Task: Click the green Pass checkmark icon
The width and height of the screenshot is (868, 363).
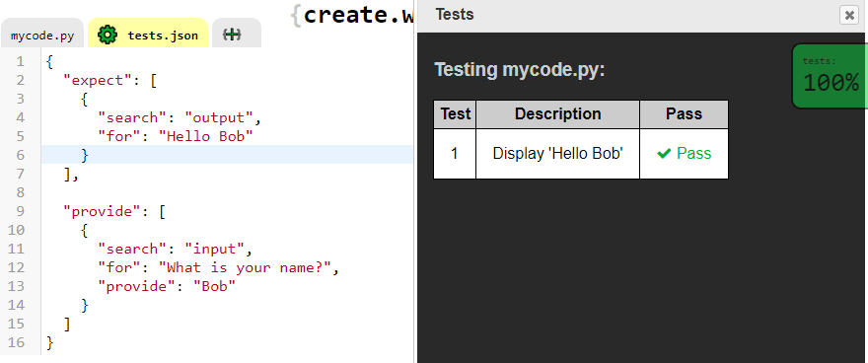Action: (x=664, y=154)
